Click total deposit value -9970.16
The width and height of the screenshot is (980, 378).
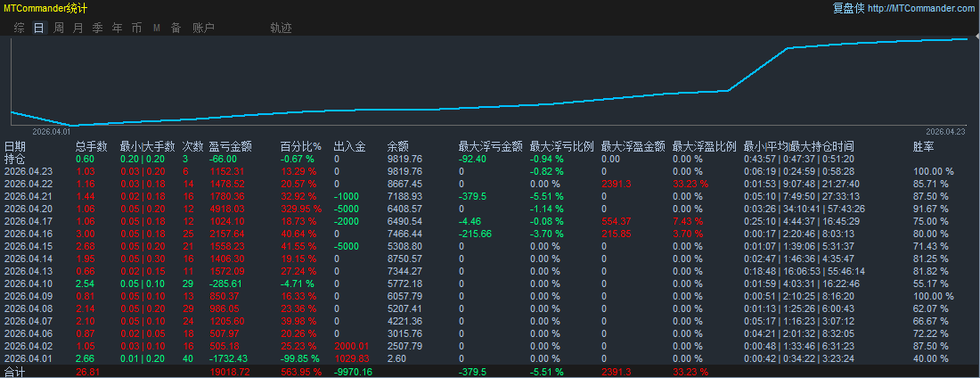point(353,372)
